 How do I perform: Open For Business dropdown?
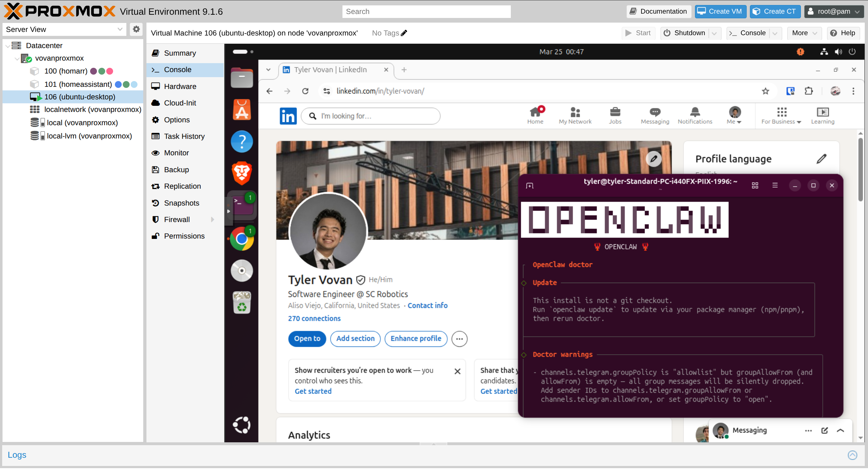coord(781,116)
